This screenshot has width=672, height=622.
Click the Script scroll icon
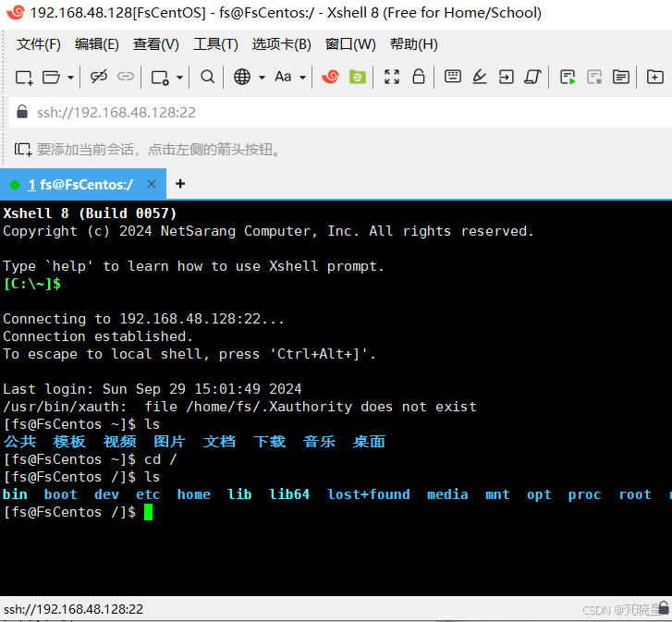(532, 77)
